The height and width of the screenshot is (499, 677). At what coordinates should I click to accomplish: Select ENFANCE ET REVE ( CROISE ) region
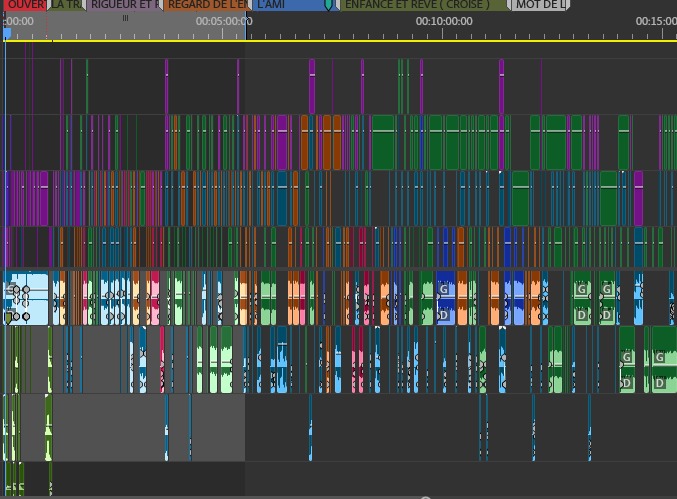coord(422,5)
